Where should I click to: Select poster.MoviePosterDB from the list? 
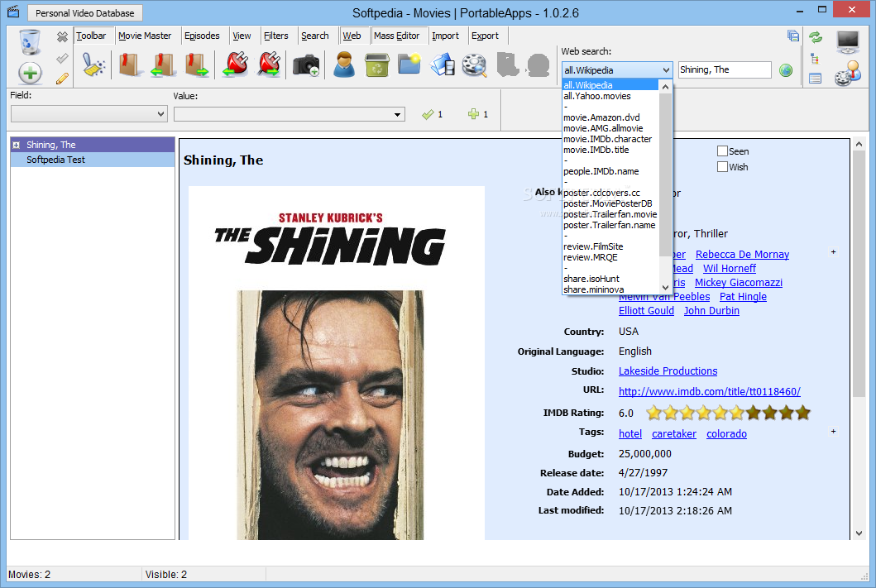[608, 203]
